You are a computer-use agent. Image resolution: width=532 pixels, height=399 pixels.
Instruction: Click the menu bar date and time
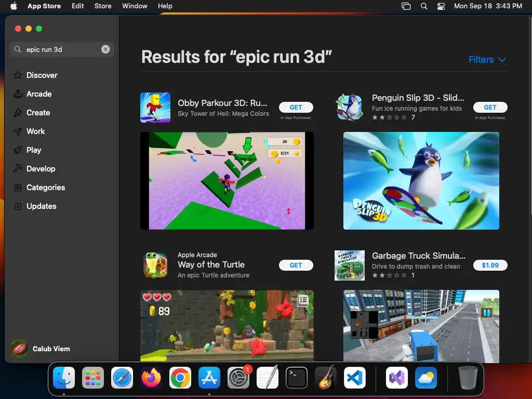tap(488, 6)
